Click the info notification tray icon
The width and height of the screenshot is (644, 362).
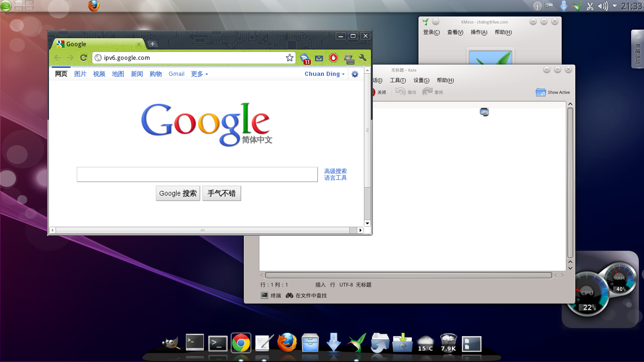538,6
